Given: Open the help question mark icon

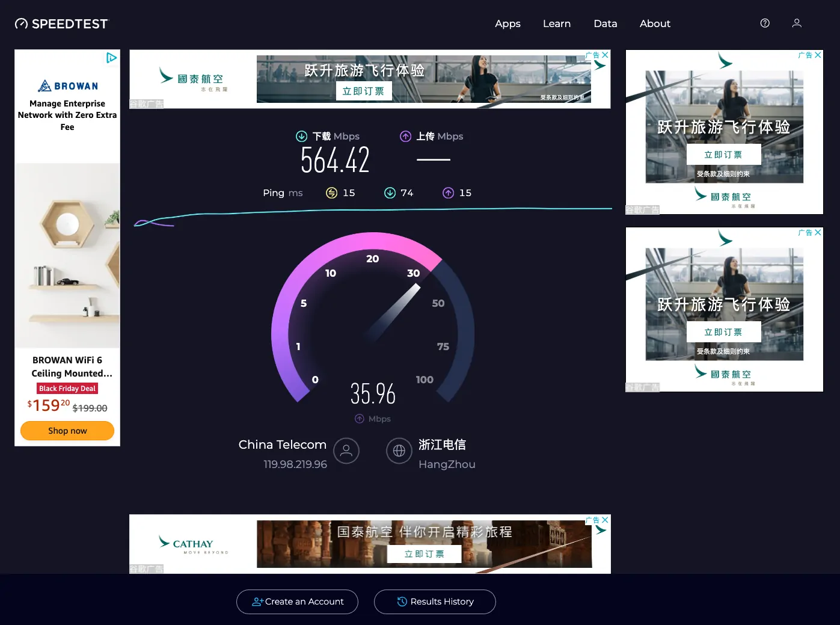Looking at the screenshot, I should 765,23.
